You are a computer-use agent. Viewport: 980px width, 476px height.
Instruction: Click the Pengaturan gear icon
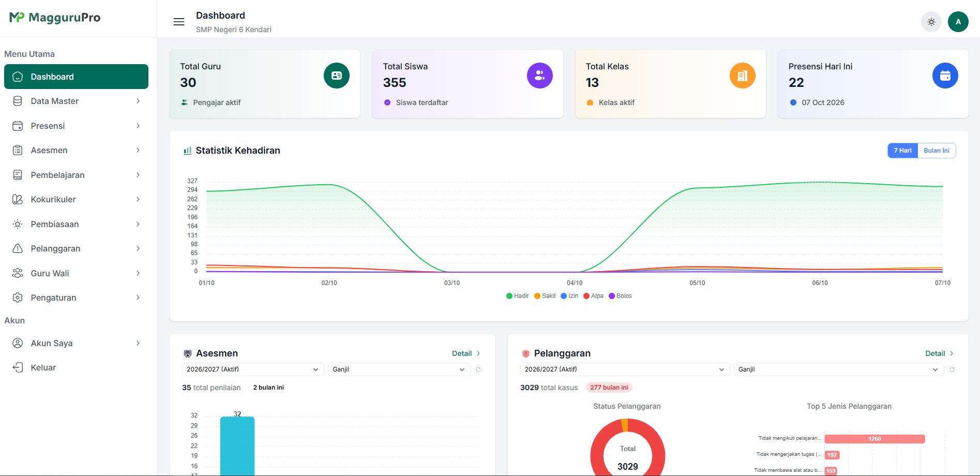click(18, 297)
